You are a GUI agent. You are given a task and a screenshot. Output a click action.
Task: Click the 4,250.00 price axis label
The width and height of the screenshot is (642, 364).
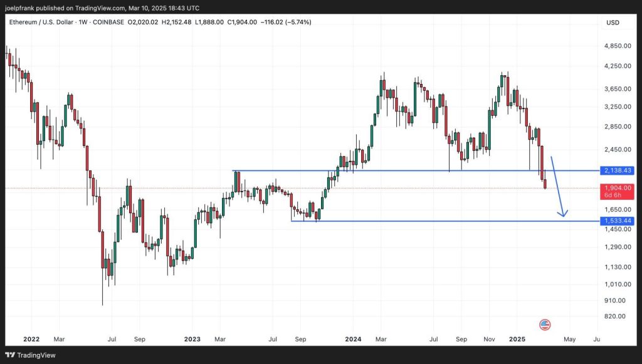click(x=618, y=66)
